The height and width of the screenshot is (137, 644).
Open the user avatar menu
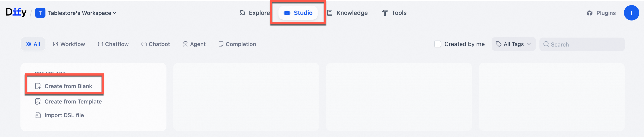tap(631, 13)
